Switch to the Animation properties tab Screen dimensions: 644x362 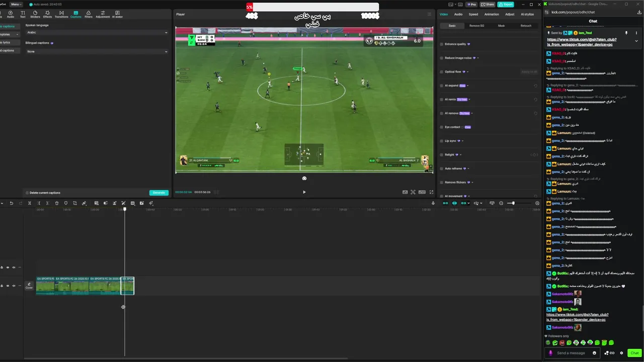[x=492, y=14]
